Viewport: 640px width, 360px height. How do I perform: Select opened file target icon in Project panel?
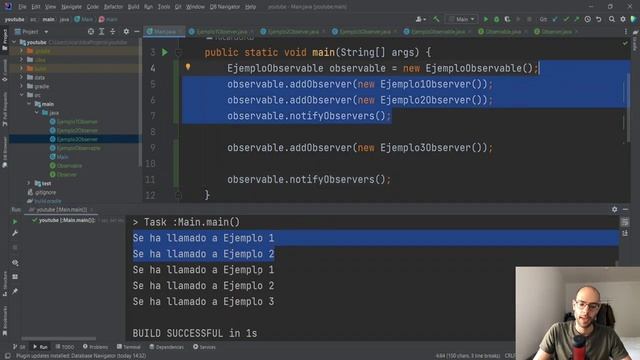pos(91,31)
